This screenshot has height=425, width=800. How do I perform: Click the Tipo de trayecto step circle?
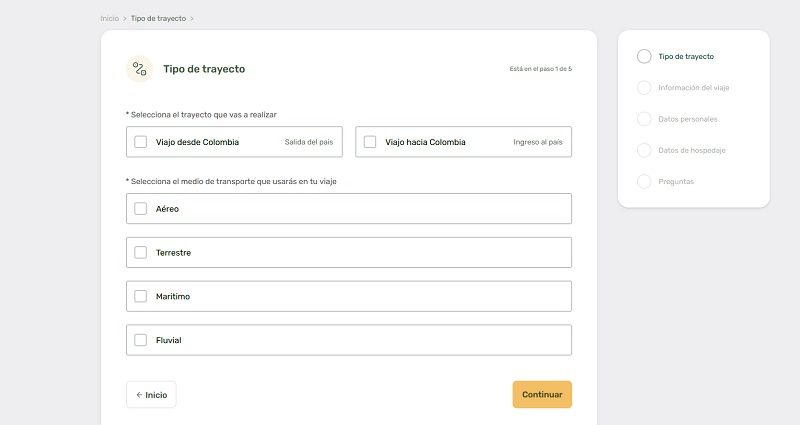click(x=644, y=56)
